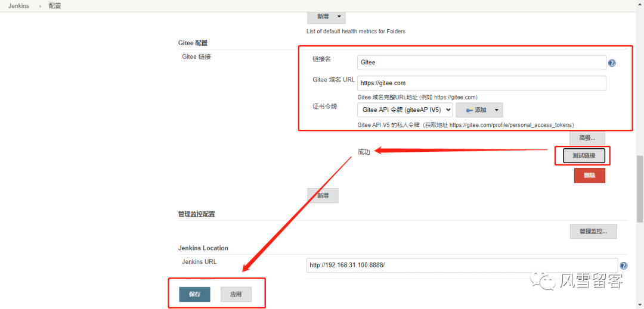Click 'List of default health metrics for Folders'

356,31
